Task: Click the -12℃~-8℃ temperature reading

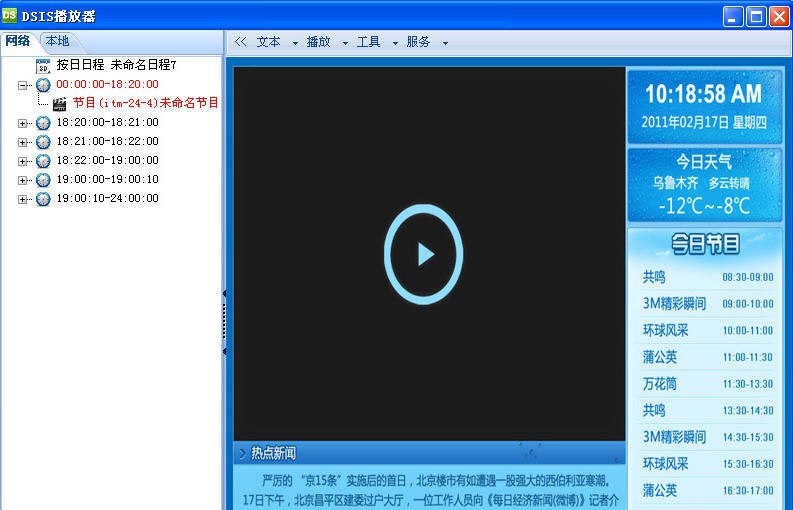Action: (x=704, y=206)
